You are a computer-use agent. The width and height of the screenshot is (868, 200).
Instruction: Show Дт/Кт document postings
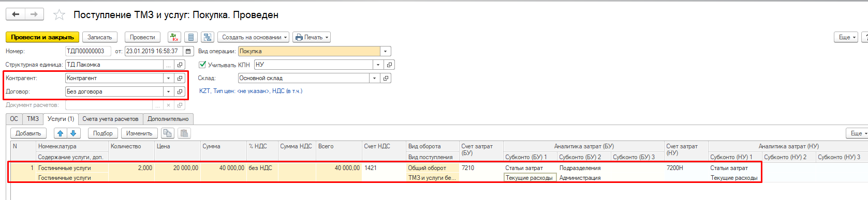174,37
